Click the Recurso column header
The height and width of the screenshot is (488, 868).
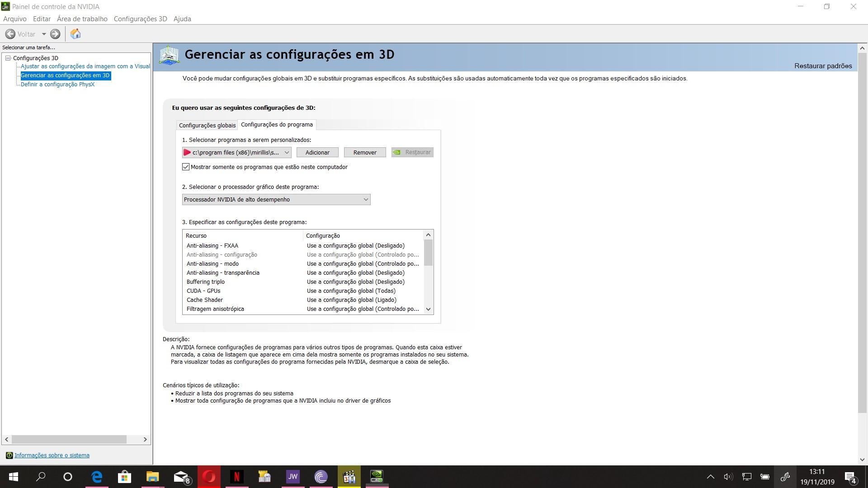click(x=243, y=235)
